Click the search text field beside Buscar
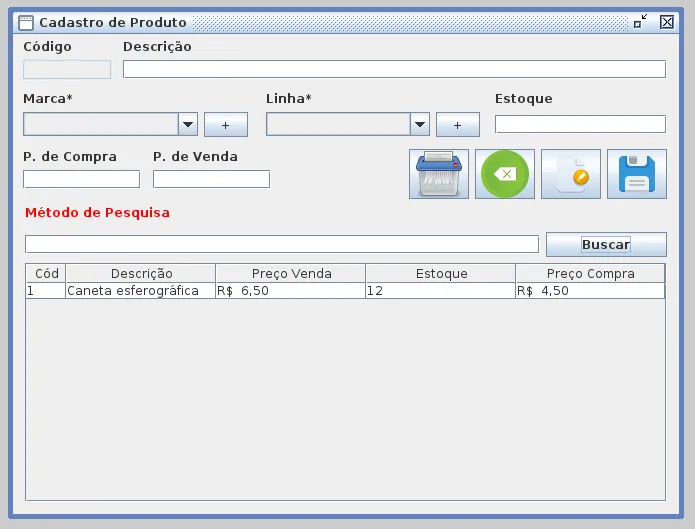The image size is (695, 529). (282, 244)
